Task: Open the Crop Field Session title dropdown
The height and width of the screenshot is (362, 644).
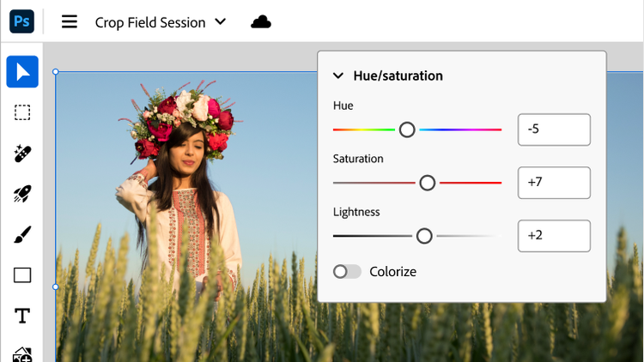Action: click(x=161, y=22)
